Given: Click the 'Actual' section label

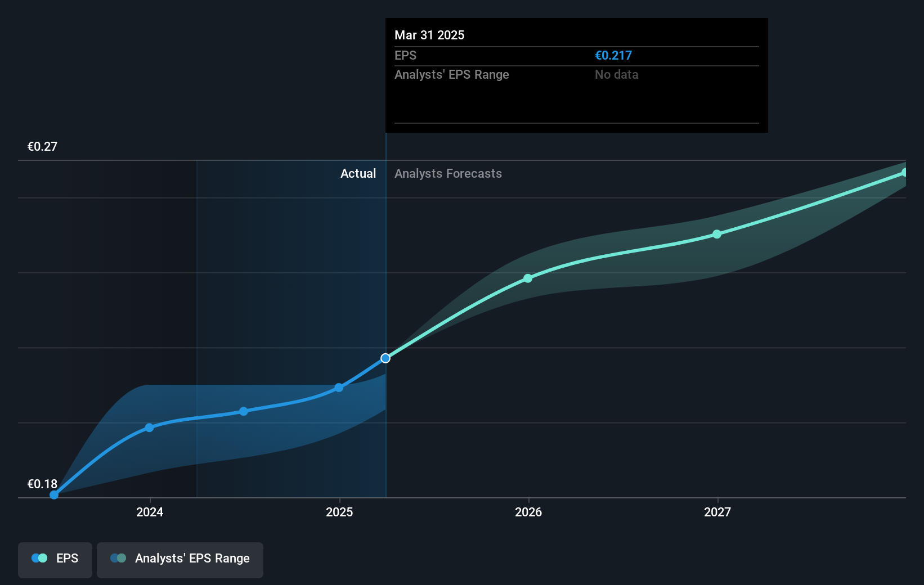Looking at the screenshot, I should (x=358, y=173).
